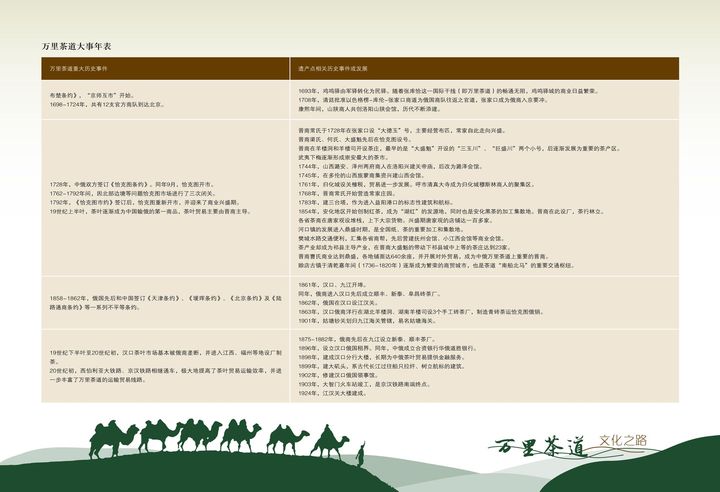Click the page title 万里茶道大事年表
The image size is (720, 492).
pos(76,46)
